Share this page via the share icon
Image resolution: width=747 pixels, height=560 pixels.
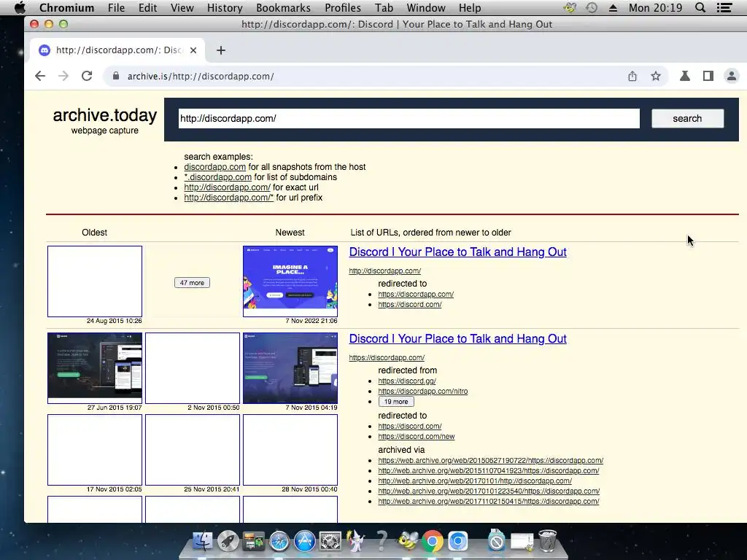632,76
